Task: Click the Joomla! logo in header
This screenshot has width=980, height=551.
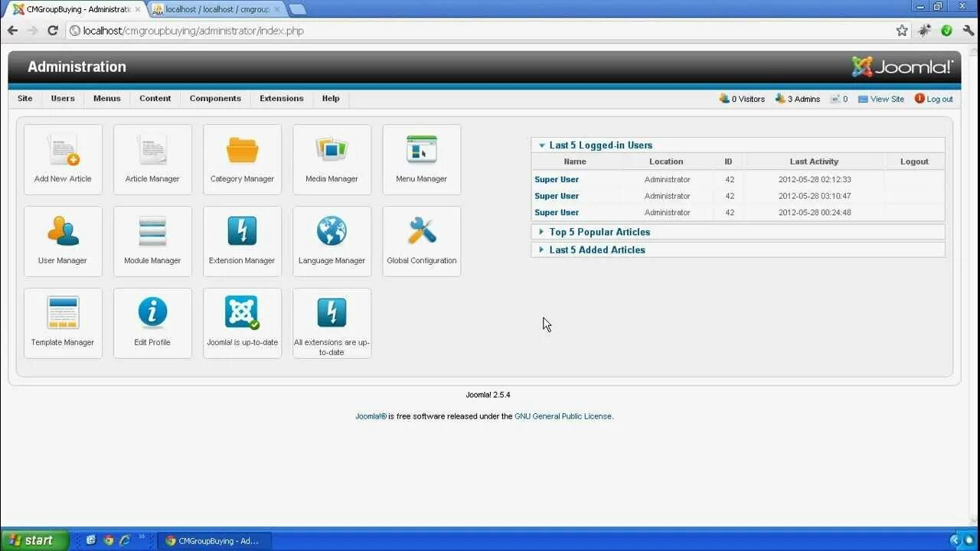Action: click(x=903, y=67)
